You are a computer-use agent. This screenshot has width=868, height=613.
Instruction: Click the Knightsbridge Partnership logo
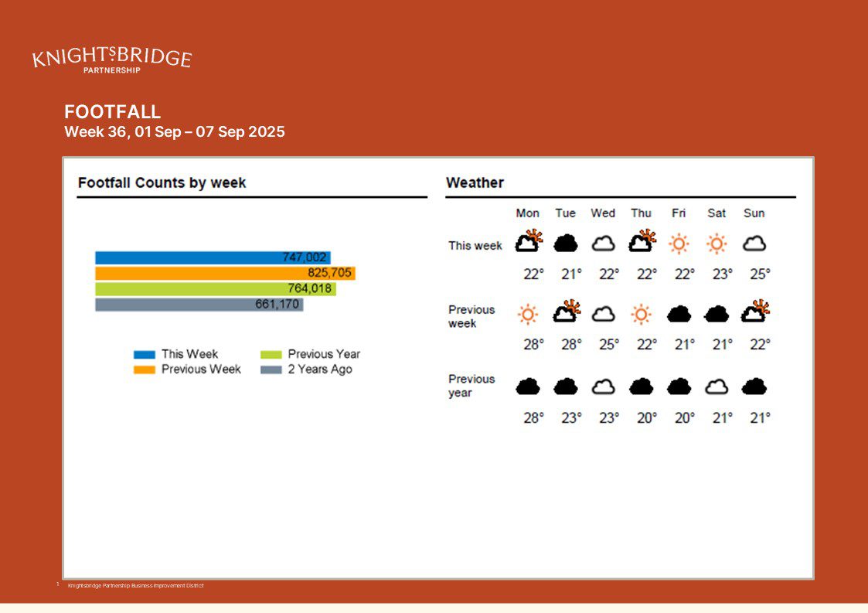point(112,60)
